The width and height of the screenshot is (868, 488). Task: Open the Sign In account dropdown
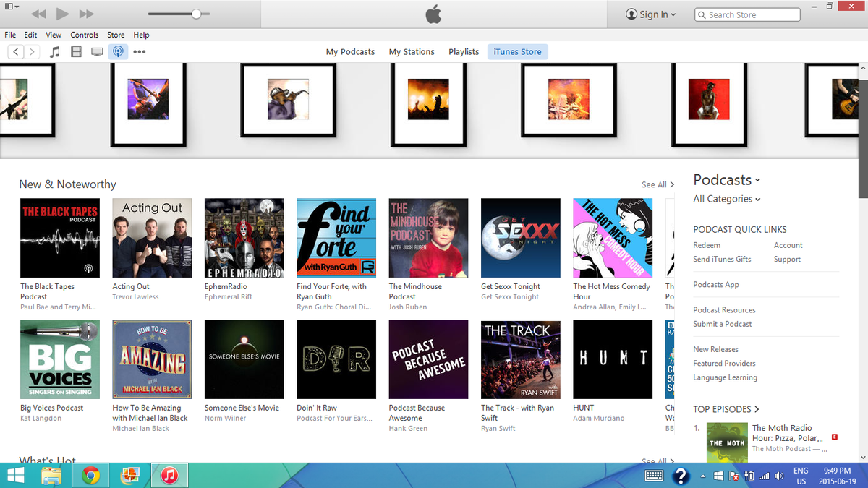(651, 14)
